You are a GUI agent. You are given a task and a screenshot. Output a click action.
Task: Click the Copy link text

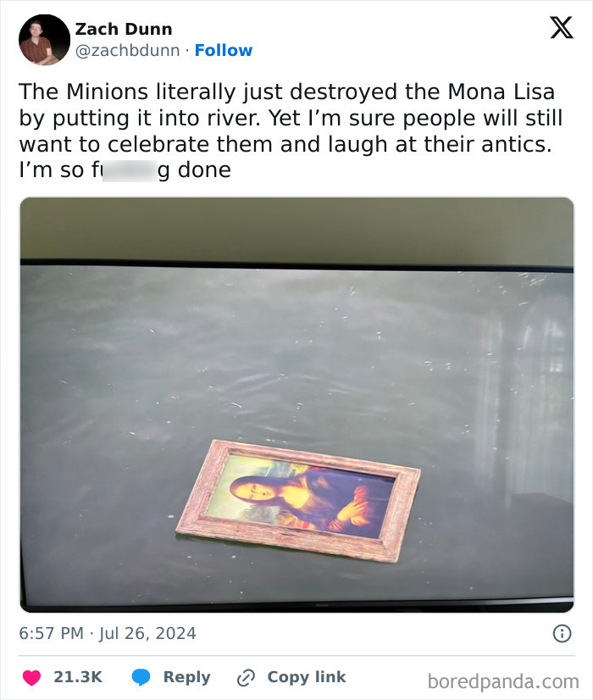point(307,677)
